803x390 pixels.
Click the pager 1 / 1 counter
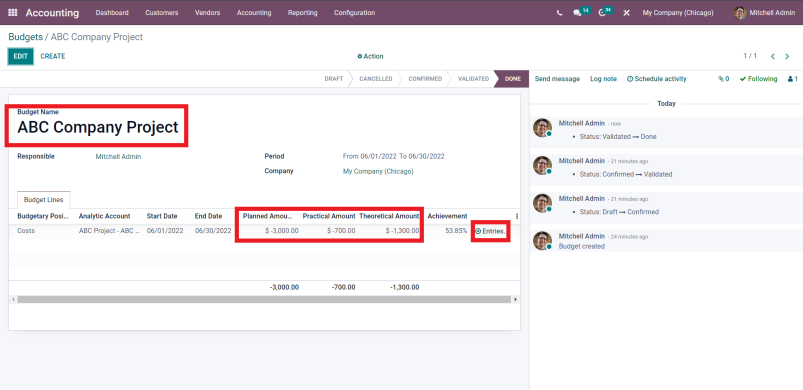click(x=750, y=56)
